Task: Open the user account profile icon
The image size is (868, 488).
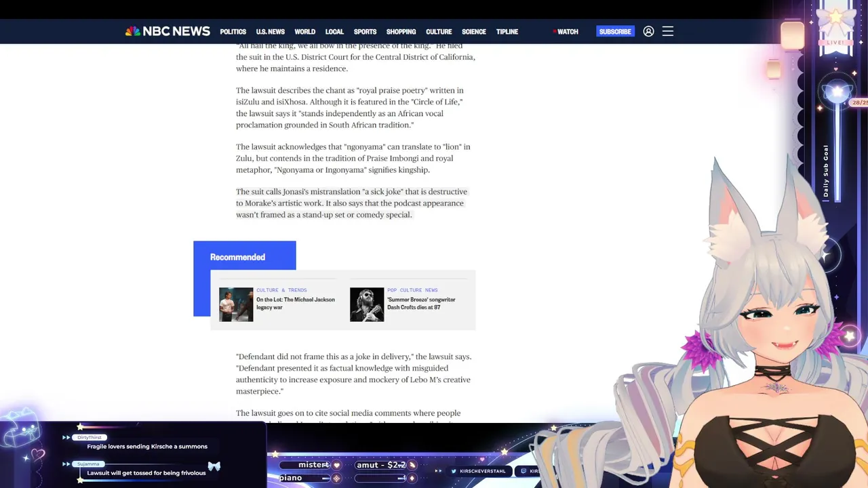Action: coord(648,31)
